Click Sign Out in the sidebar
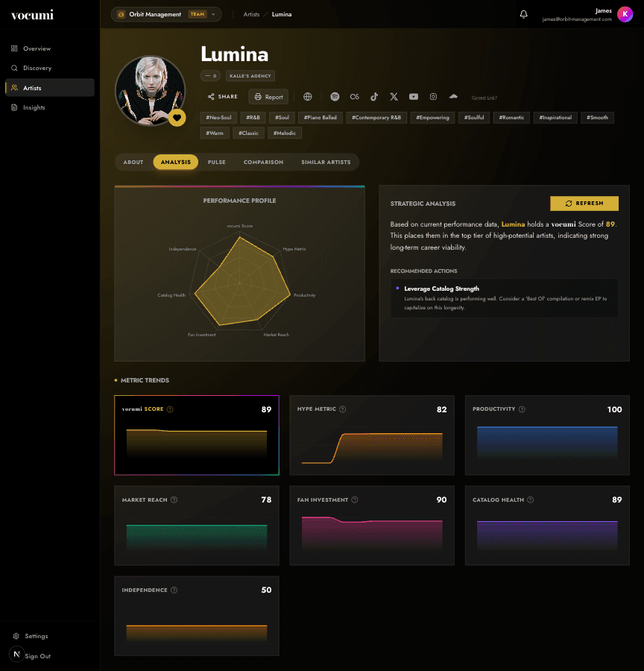Viewport: 644px width, 671px height. click(38, 656)
